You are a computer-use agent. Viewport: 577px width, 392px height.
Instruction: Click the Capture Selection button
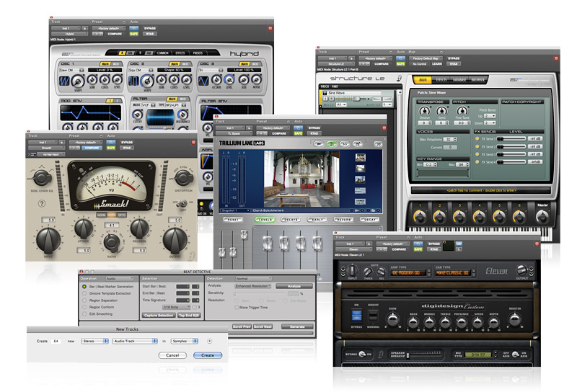[159, 316]
